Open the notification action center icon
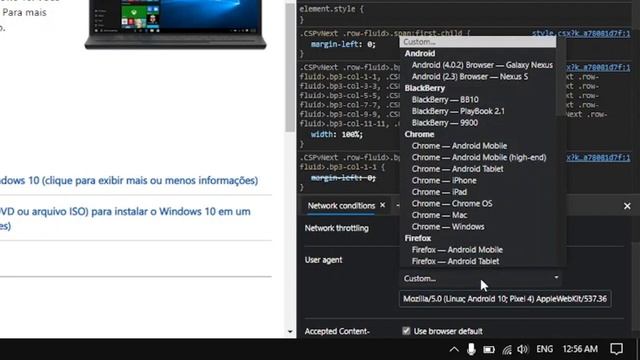This screenshot has width=640, height=360. [x=616, y=349]
